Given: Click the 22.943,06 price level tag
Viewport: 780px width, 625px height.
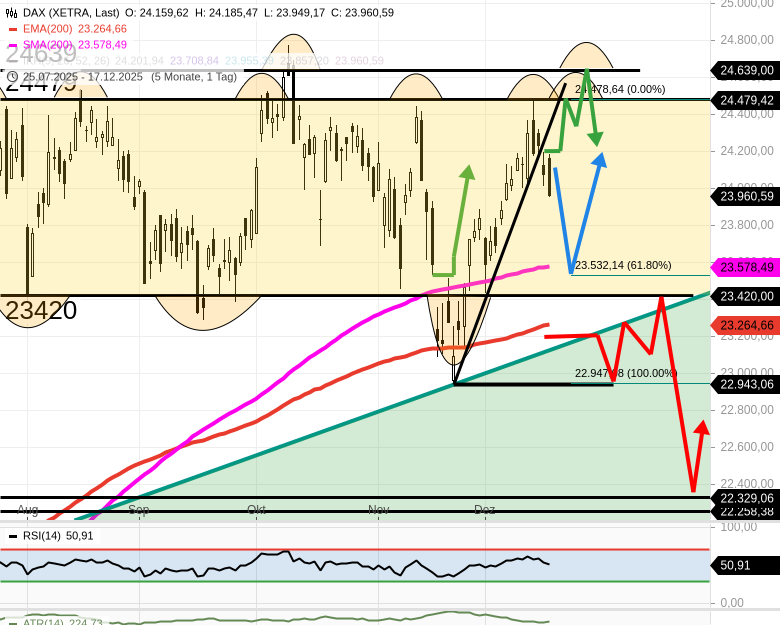Looking at the screenshot, I should tap(746, 384).
